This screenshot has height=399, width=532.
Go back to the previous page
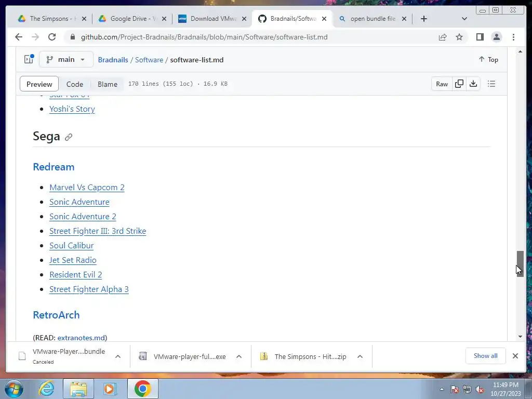click(x=19, y=37)
